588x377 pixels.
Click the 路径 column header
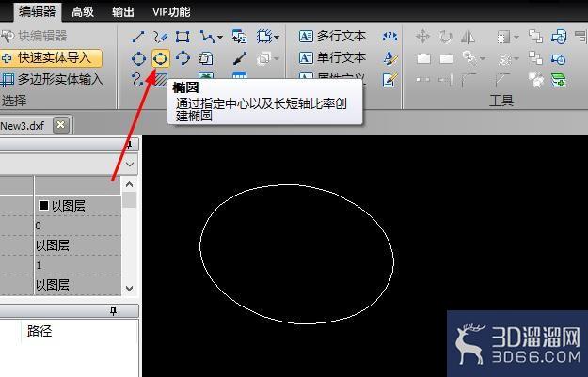pyautogui.click(x=40, y=331)
